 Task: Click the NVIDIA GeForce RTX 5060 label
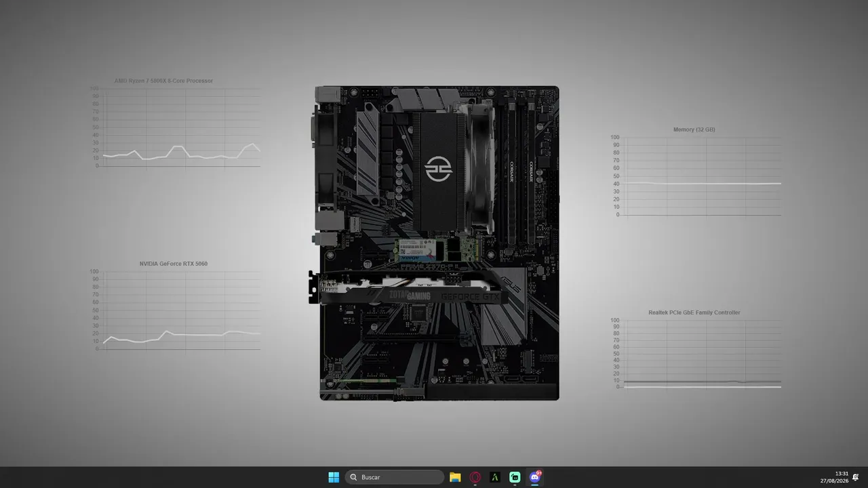click(x=174, y=264)
